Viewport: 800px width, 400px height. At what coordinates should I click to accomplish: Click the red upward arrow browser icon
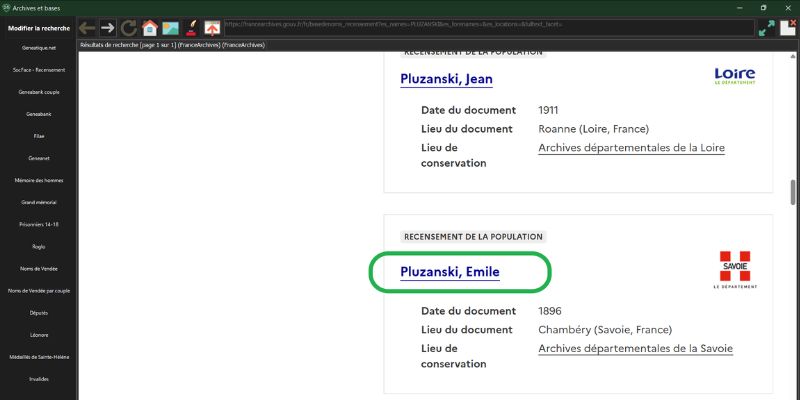click(212, 28)
